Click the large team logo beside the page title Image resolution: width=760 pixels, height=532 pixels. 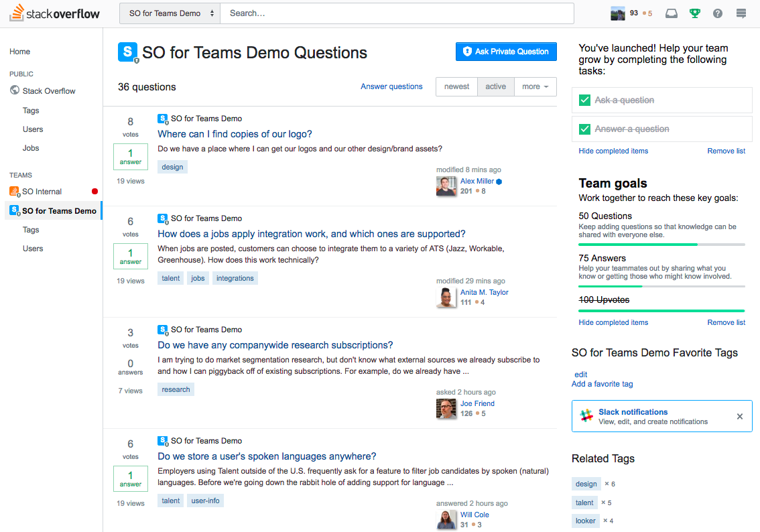click(128, 52)
